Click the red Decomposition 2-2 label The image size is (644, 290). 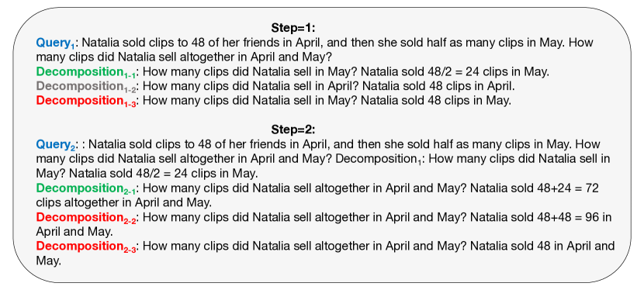coord(86,218)
